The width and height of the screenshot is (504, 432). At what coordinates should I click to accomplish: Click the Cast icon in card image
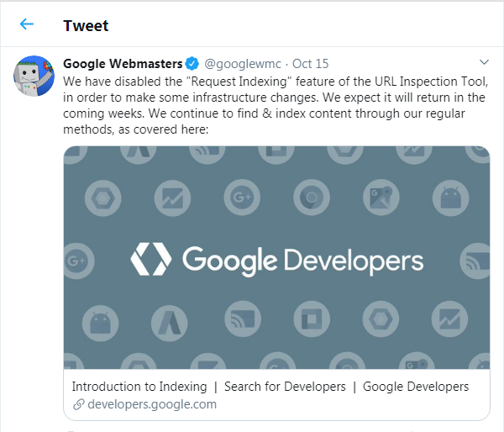pyautogui.click(x=243, y=319)
